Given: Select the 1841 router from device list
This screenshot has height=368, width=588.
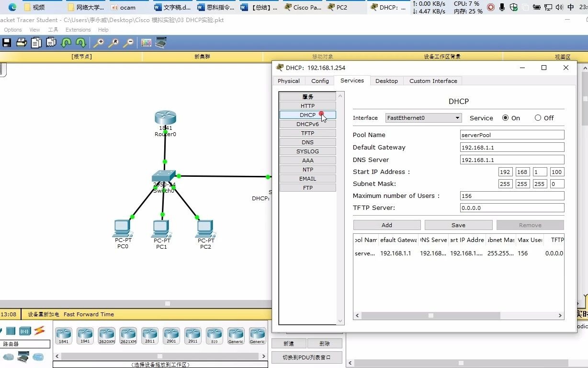Looking at the screenshot, I should click(x=64, y=335).
